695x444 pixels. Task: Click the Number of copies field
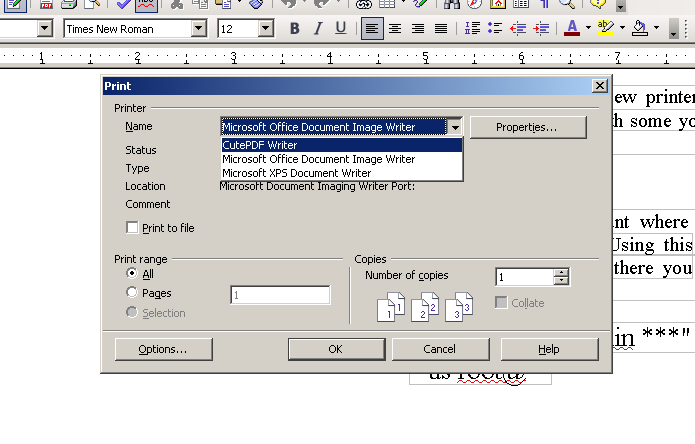pyautogui.click(x=524, y=277)
